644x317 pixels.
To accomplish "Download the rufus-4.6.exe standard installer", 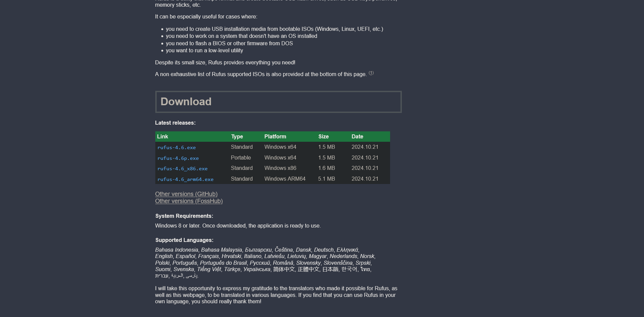I will pyautogui.click(x=176, y=147).
